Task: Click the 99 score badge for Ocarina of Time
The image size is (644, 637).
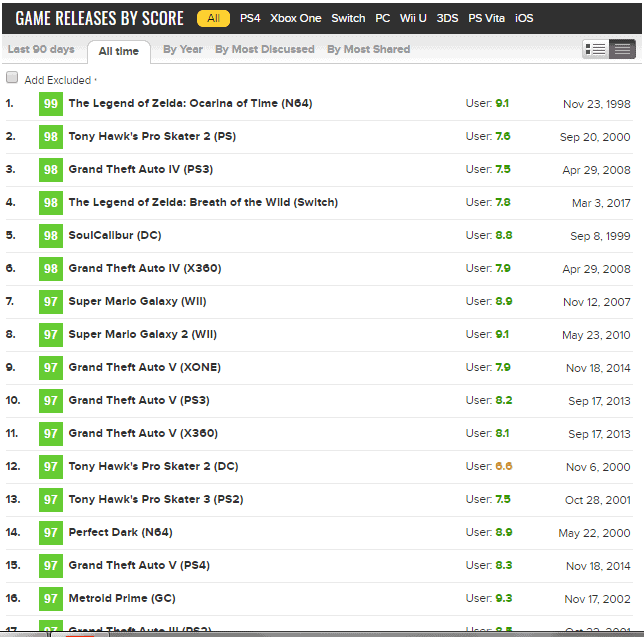Action: click(51, 104)
